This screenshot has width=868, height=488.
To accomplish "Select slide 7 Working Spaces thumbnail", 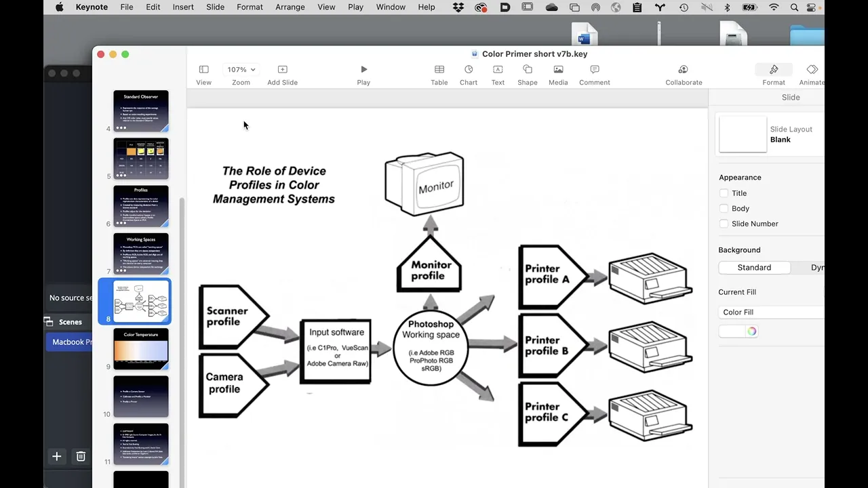I will tap(141, 253).
